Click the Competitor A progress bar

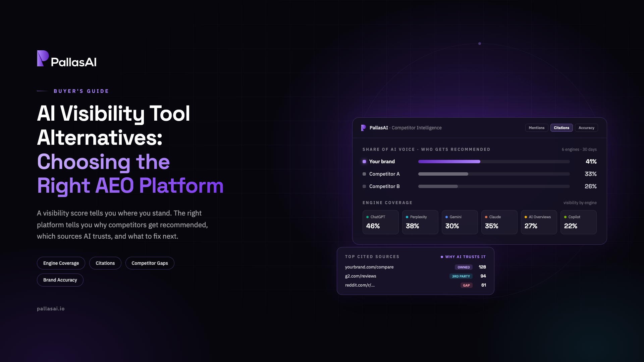[x=494, y=174]
